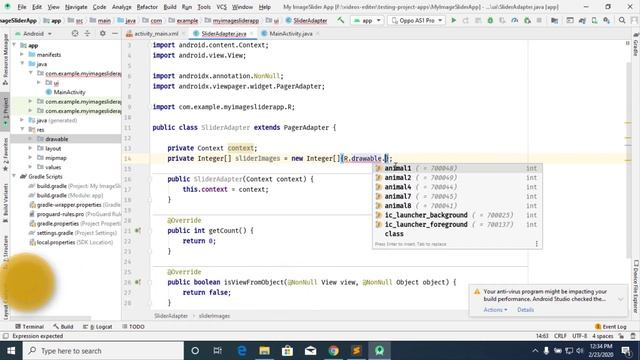Collapse the Gradle Scripts node
Image resolution: width=640 pixels, height=360 pixels.
14,176
